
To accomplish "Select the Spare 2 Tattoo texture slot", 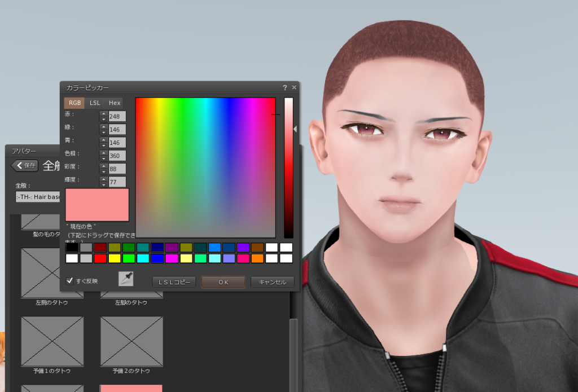I will pos(131,341).
